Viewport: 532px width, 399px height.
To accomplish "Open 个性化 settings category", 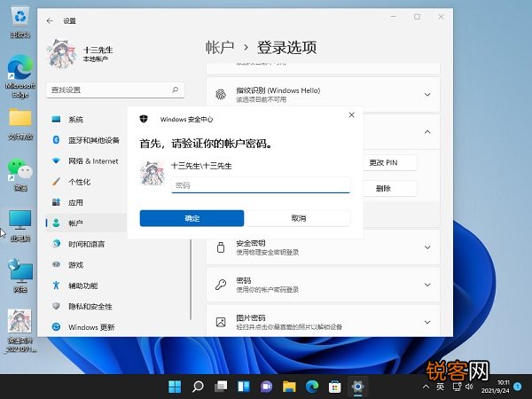I will [87, 182].
